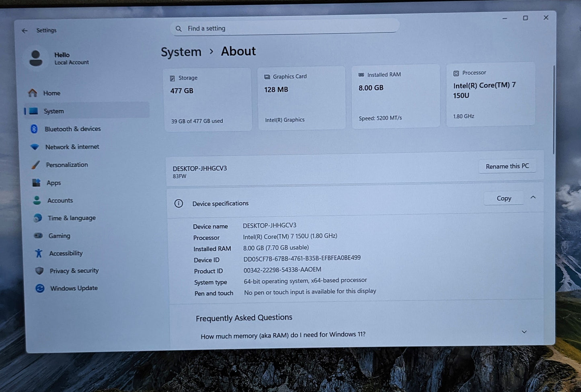The width and height of the screenshot is (581, 392).
Task: Select Time & language settings
Action: tap(72, 218)
